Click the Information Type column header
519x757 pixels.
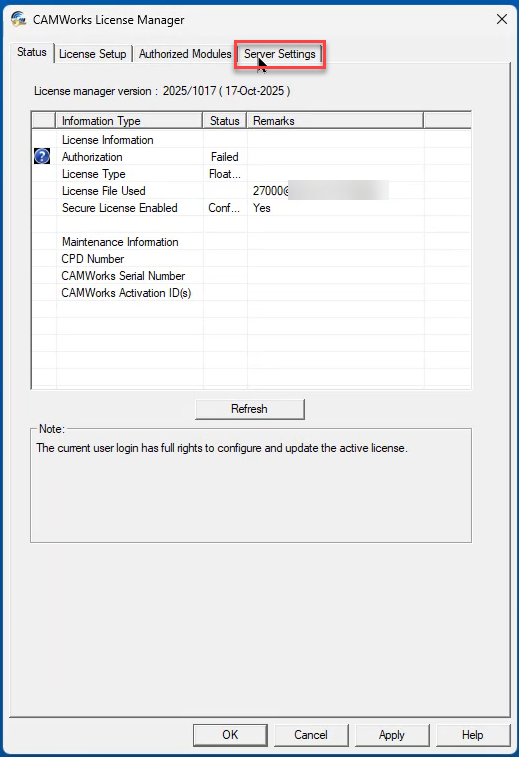[x=129, y=121]
